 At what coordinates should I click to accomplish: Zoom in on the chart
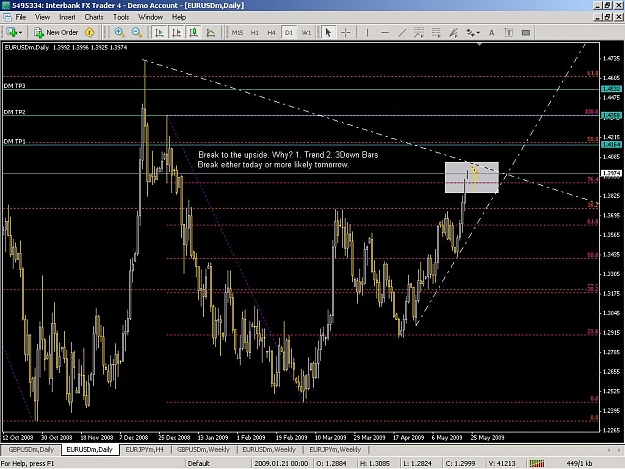tap(119, 33)
